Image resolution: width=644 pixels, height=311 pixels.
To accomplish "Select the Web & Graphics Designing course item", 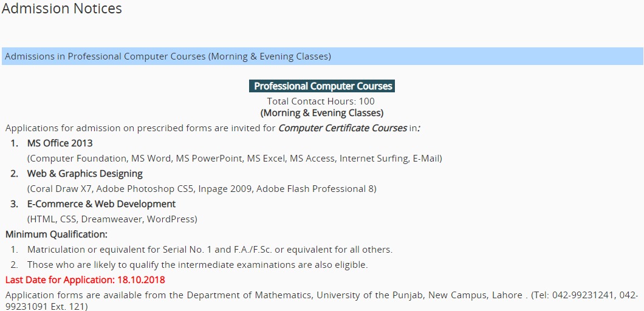I will point(85,173).
